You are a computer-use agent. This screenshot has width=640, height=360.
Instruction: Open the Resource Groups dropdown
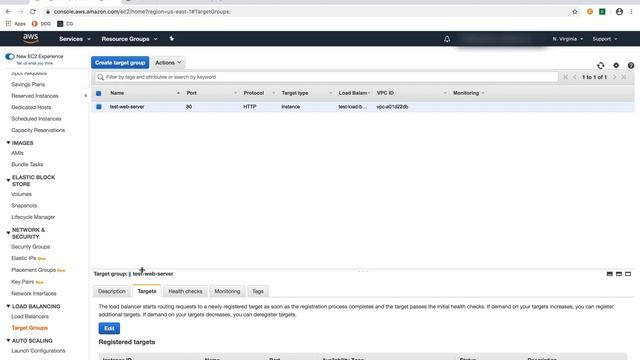pyautogui.click(x=129, y=39)
